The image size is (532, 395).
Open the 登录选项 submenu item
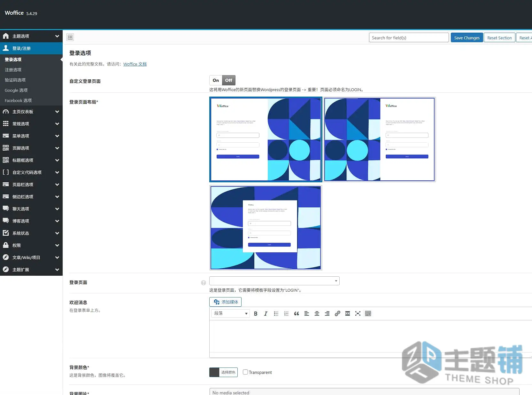13,59
